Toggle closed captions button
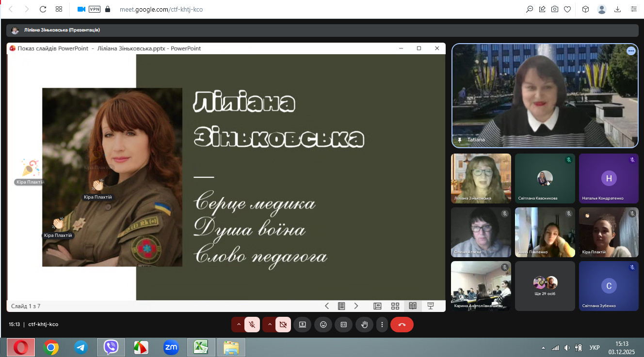Image resolution: width=644 pixels, height=357 pixels. tap(344, 325)
